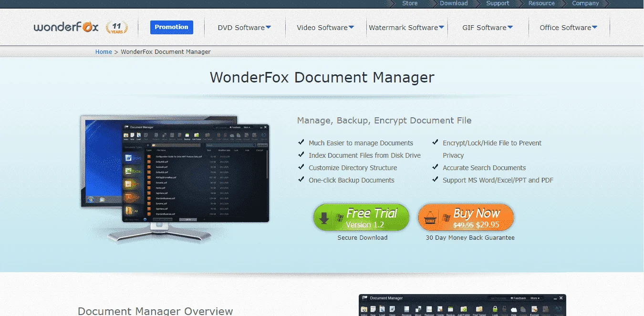Open the Company link in top bar

(x=585, y=3)
